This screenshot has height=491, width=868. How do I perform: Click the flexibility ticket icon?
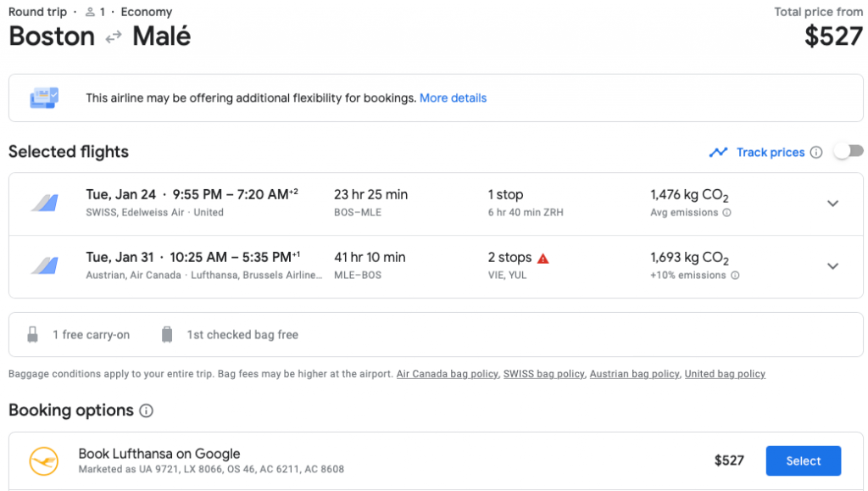click(44, 98)
